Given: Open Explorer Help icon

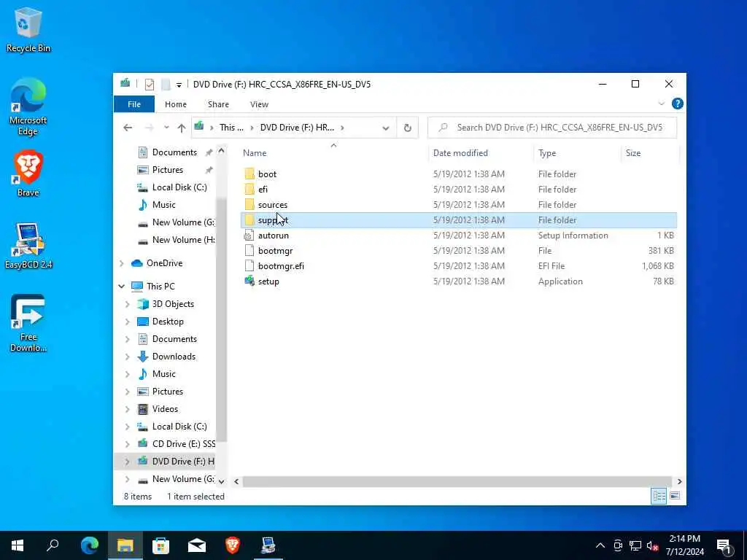Looking at the screenshot, I should 677,104.
